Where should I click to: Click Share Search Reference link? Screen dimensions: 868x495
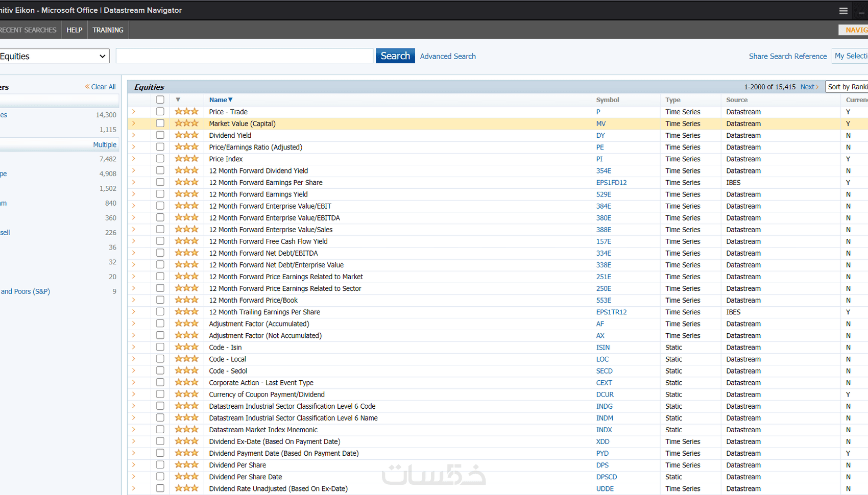tap(788, 56)
